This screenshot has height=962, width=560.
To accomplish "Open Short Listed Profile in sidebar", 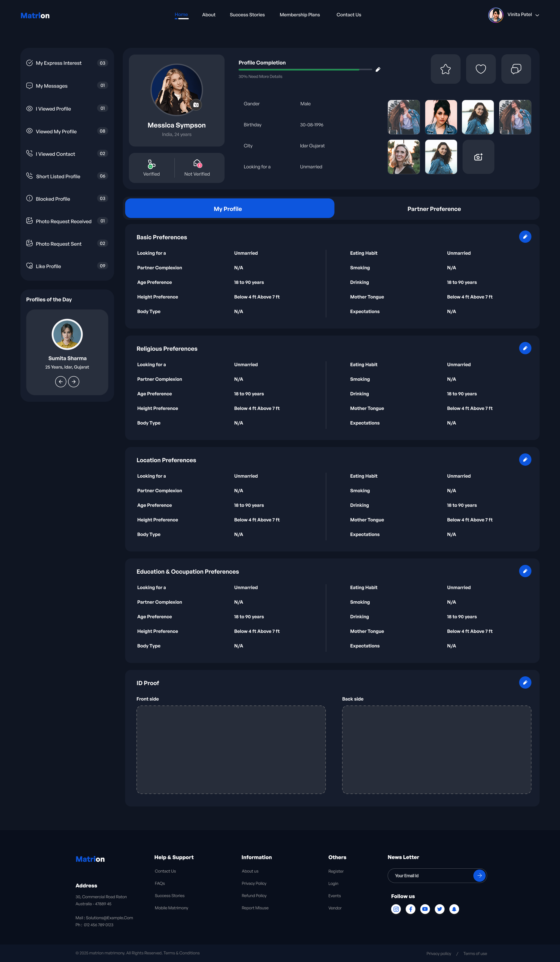I will click(x=67, y=176).
